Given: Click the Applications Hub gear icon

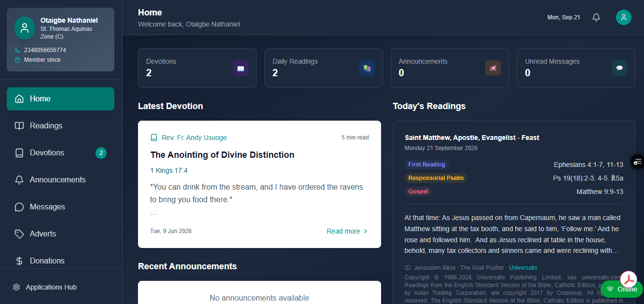Looking at the screenshot, I should coord(16,287).
